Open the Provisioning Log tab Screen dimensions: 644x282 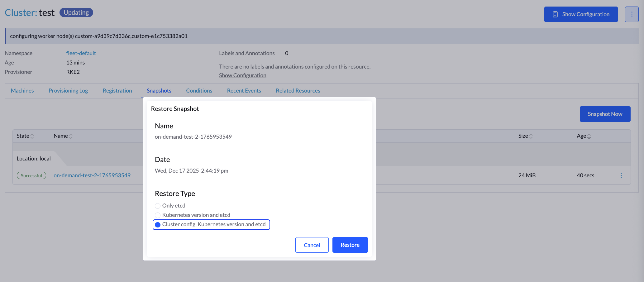point(68,91)
